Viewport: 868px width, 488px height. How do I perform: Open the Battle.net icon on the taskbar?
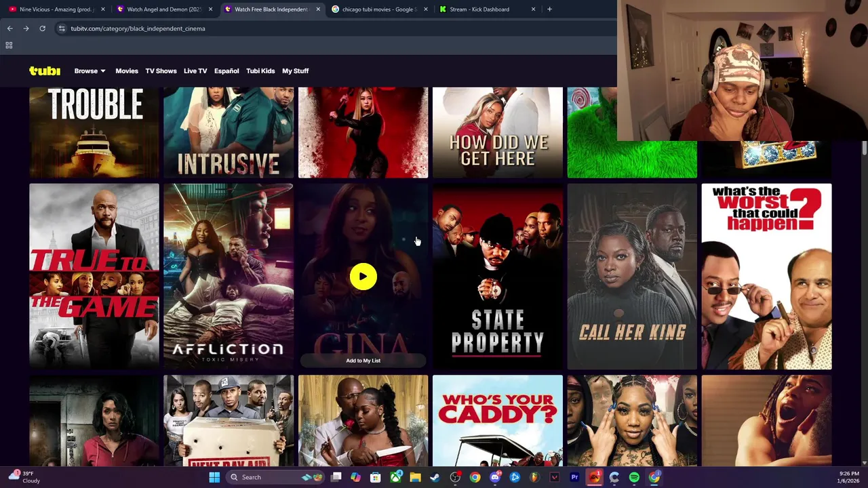[515, 477]
